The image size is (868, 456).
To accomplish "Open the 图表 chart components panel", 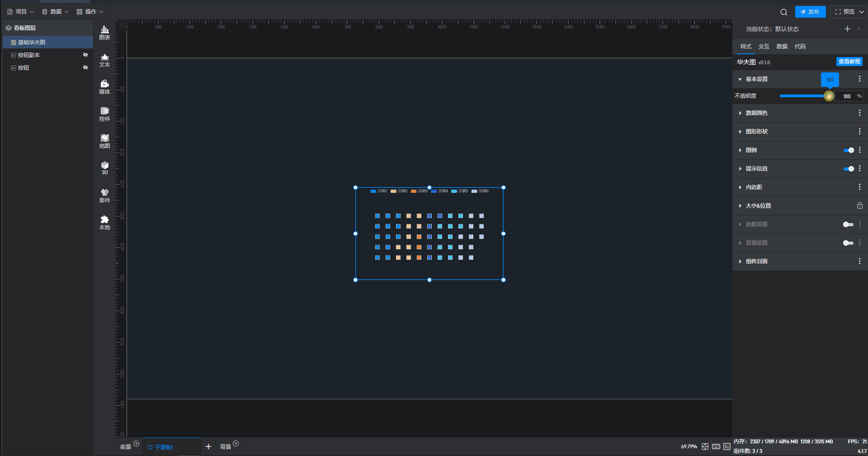I will [104, 33].
